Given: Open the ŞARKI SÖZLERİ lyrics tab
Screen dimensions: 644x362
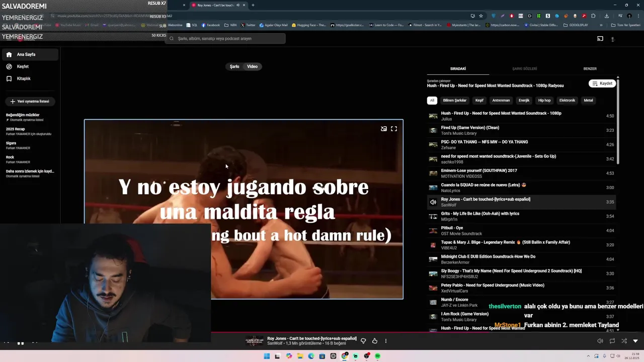Looking at the screenshot, I should coord(524,68).
